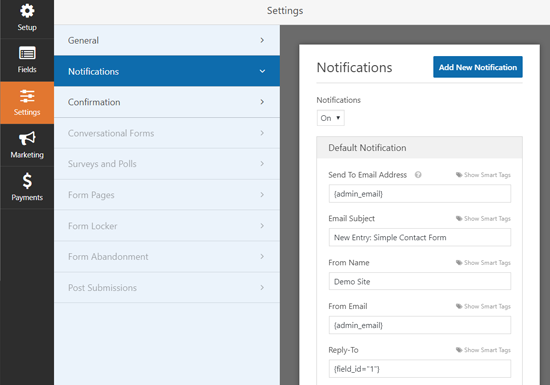
Task: Click the chevron on Form Pages row
Action: [x=262, y=195]
